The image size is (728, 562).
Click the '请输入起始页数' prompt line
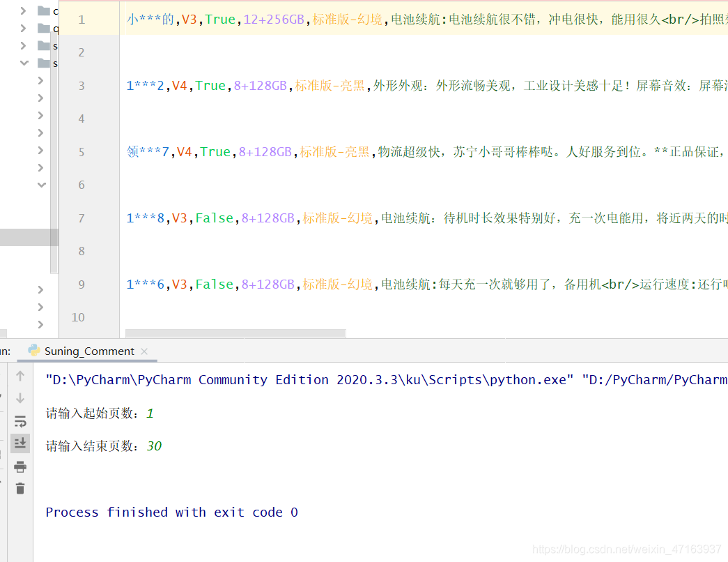pyautogui.click(x=100, y=413)
